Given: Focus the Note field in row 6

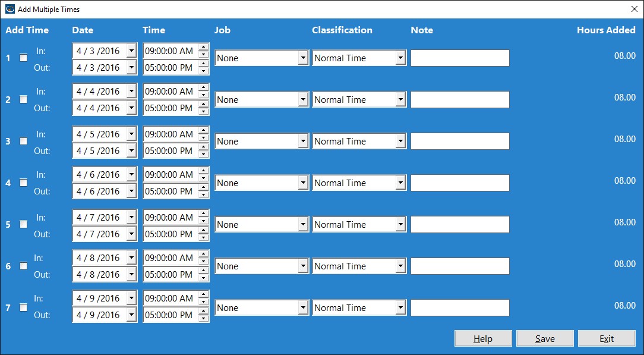Looking at the screenshot, I should 460,266.
